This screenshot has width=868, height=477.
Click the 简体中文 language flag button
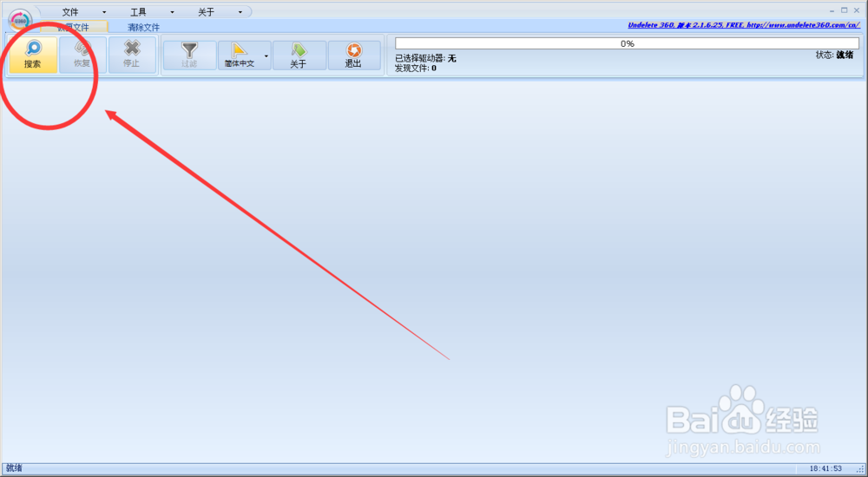[x=240, y=56]
